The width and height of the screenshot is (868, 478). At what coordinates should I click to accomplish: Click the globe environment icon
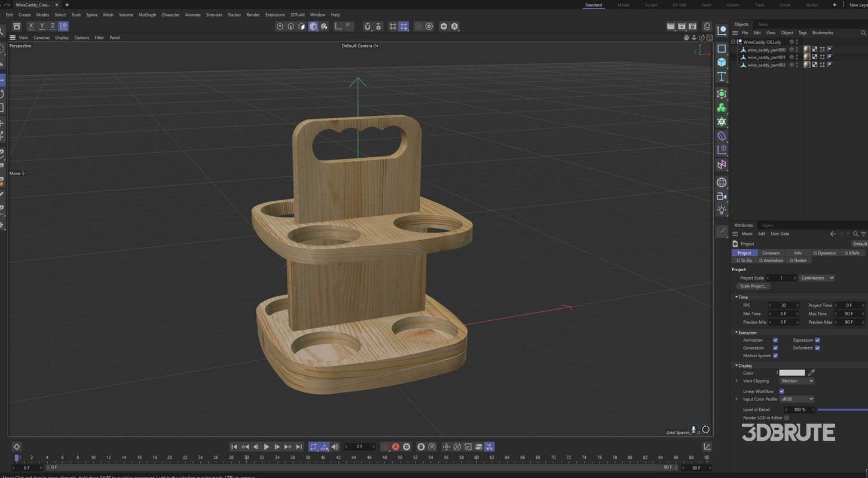point(722,181)
